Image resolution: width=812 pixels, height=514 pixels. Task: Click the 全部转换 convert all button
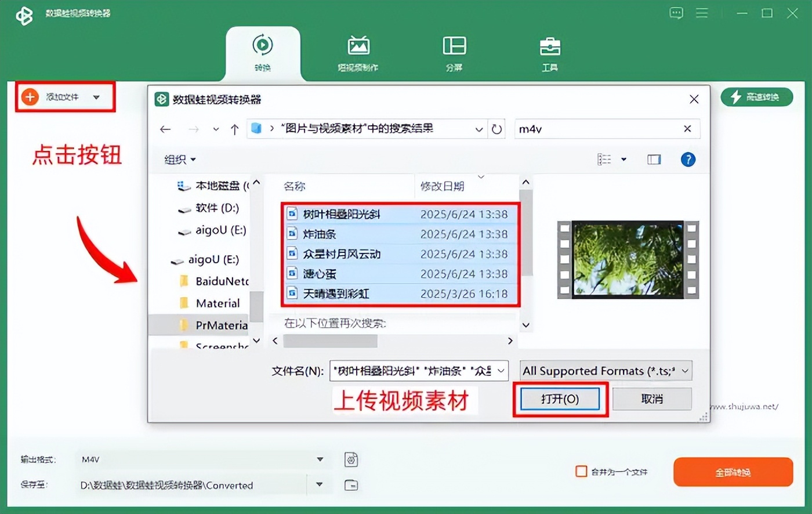click(x=733, y=472)
